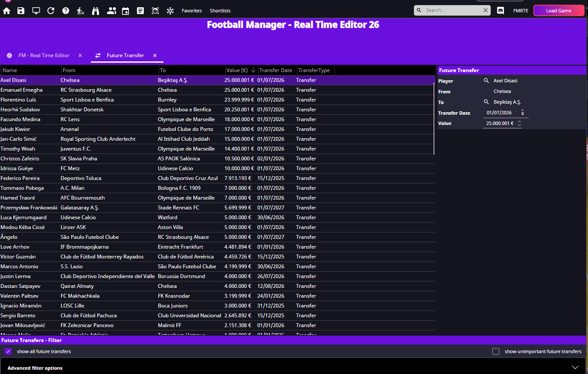Click the snowflake freezer icon

(170, 11)
